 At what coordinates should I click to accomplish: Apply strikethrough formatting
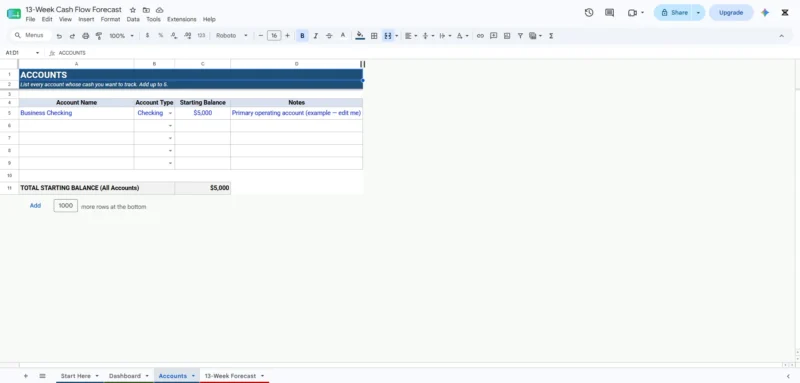[x=329, y=36]
